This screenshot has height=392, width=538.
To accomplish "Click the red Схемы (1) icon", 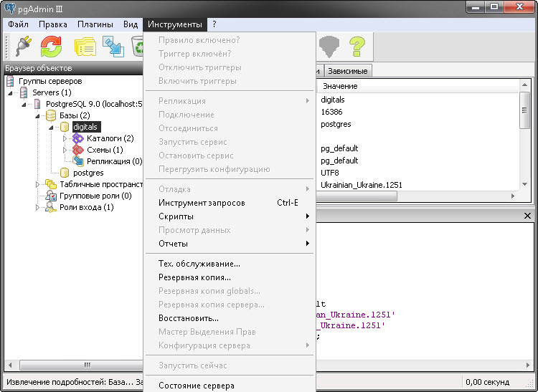I will click(78, 150).
